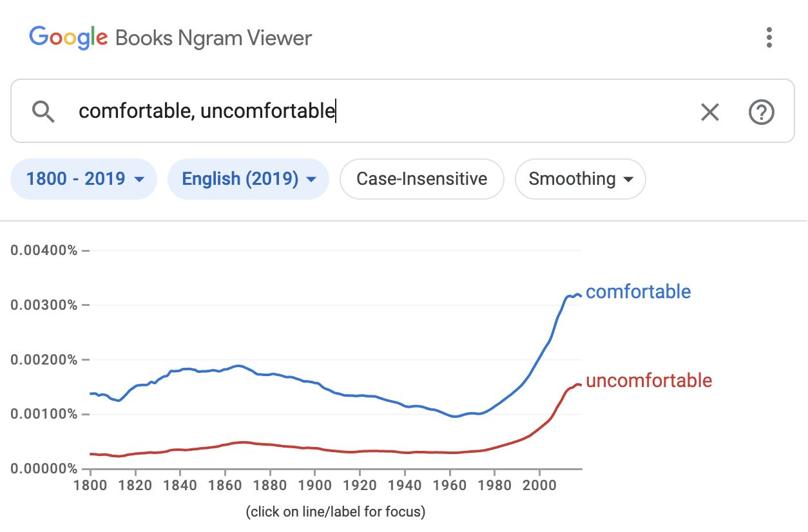Click the dropdown arrow on the English corpus chip

[311, 179]
